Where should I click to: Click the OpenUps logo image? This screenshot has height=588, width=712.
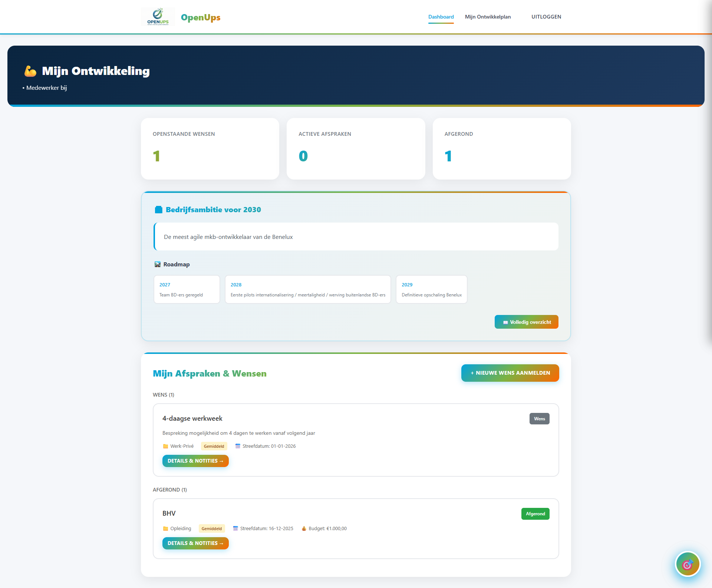(x=158, y=17)
